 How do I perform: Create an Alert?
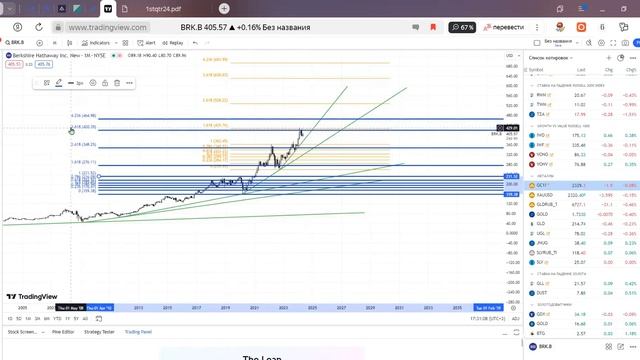tap(146, 43)
